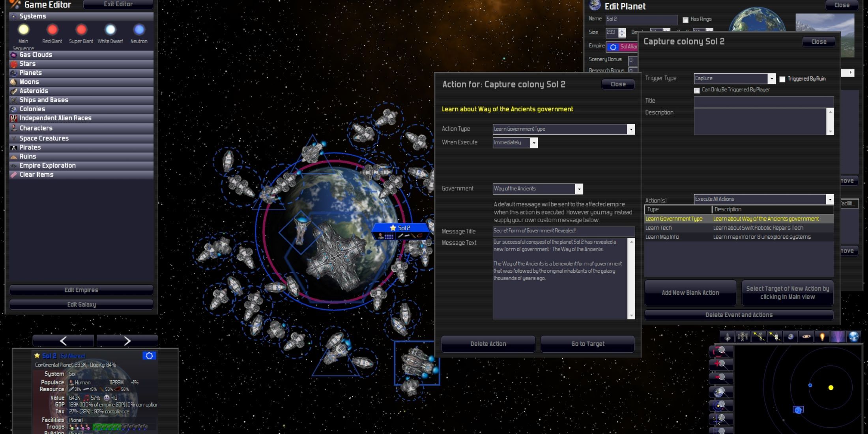868x434 pixels.
Task: Click the zoom in plus magnifier icon
Action: tap(721, 364)
